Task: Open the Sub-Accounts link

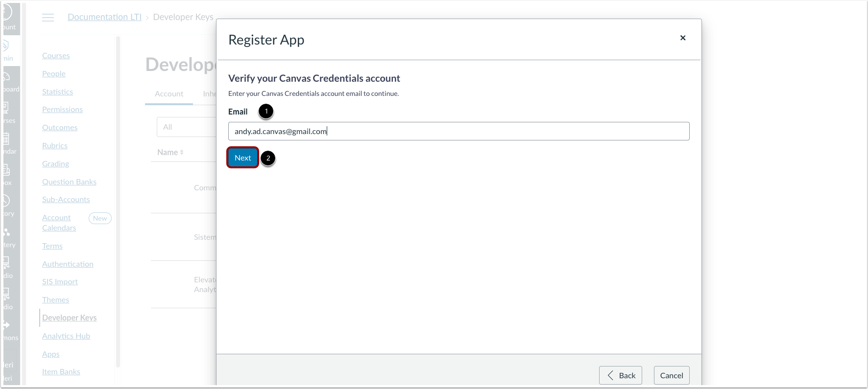Action: click(66, 200)
